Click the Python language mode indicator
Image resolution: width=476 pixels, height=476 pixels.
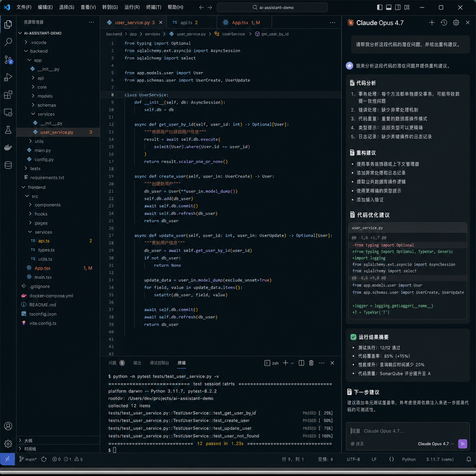[409, 459]
